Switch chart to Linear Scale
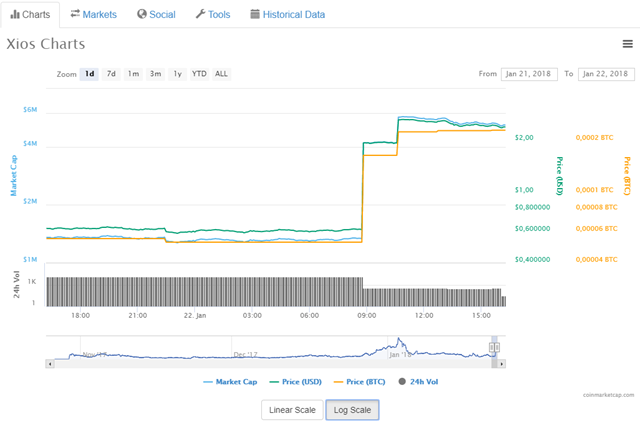640x423 pixels. [292, 410]
